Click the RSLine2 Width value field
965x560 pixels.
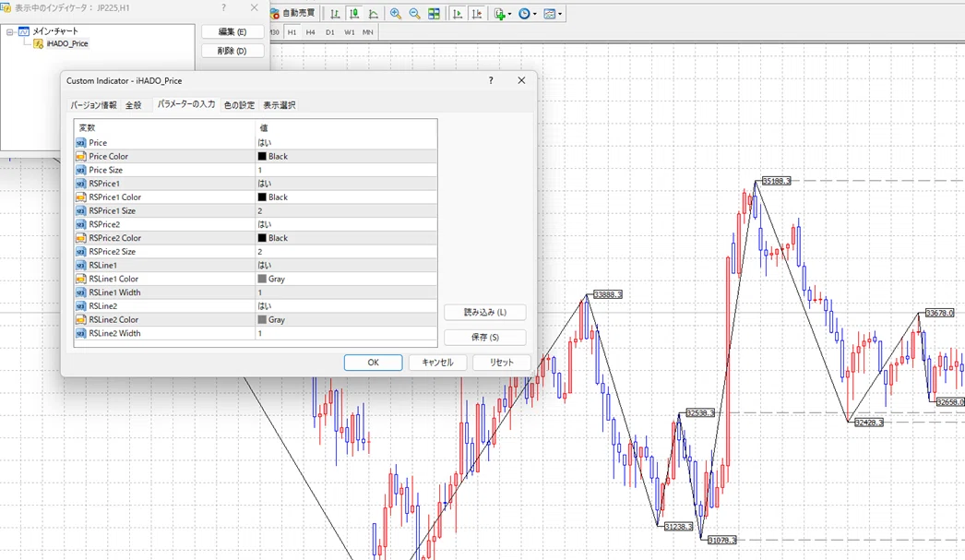347,333
